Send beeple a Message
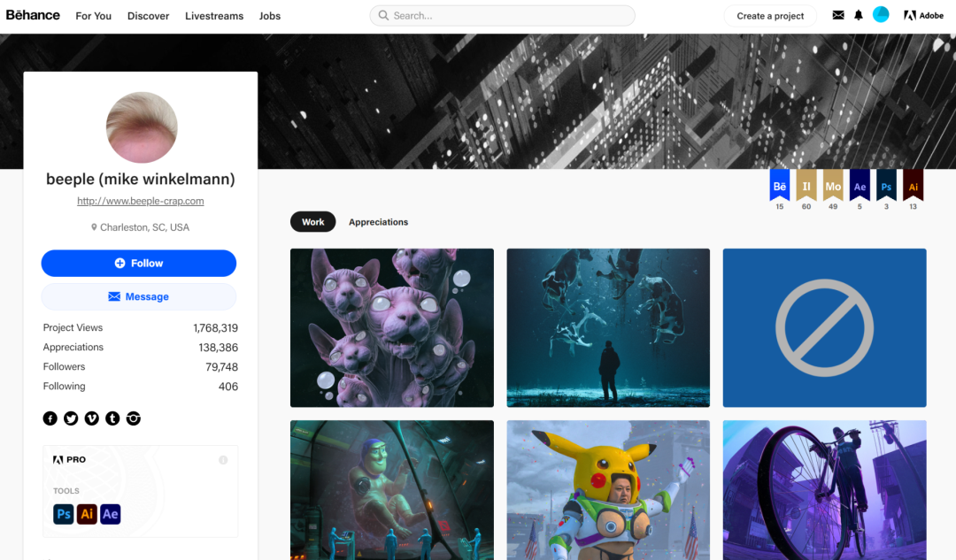This screenshot has height=560, width=956. (139, 296)
